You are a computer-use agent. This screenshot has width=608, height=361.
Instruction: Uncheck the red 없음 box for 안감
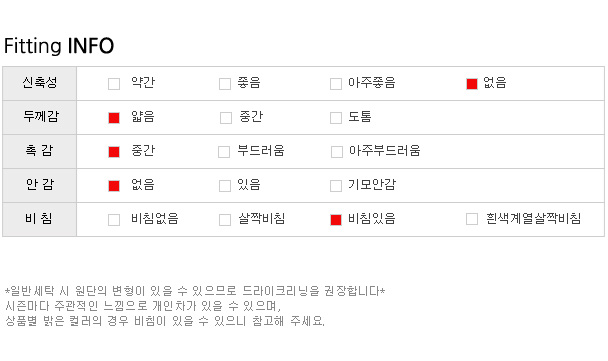click(114, 186)
